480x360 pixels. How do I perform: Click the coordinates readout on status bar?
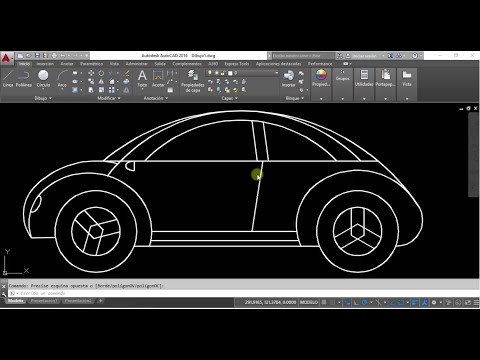tap(270, 302)
